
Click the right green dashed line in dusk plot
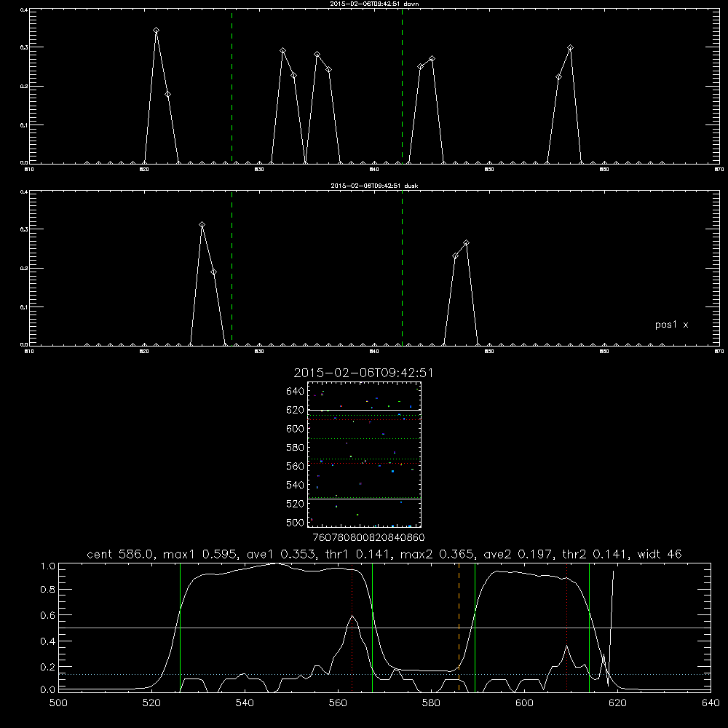pos(402,268)
